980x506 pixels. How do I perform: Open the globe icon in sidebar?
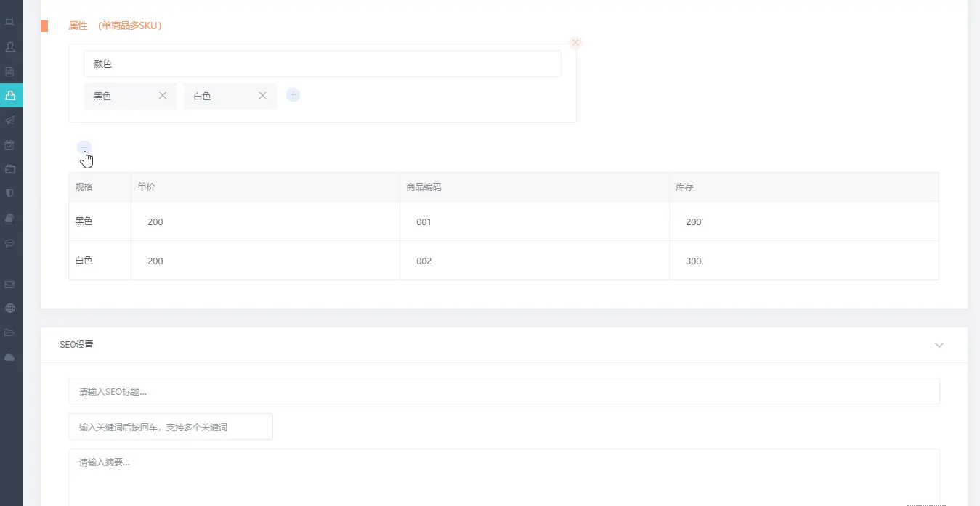coord(10,309)
